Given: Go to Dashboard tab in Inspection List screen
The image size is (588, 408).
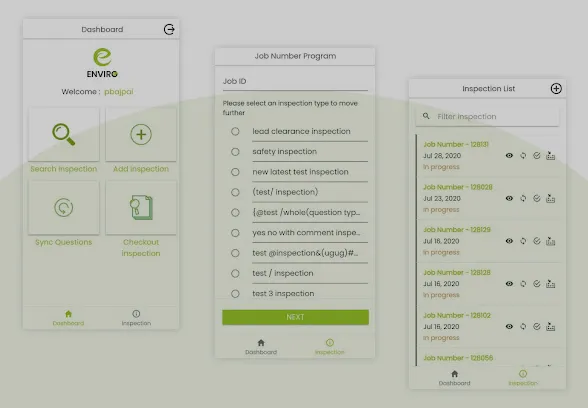Looking at the screenshot, I should (x=454, y=378).
